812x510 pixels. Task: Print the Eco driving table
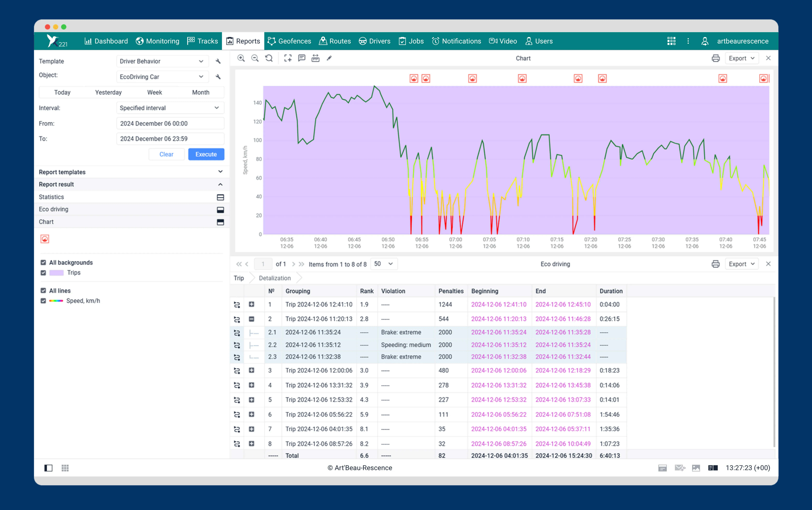pyautogui.click(x=716, y=264)
